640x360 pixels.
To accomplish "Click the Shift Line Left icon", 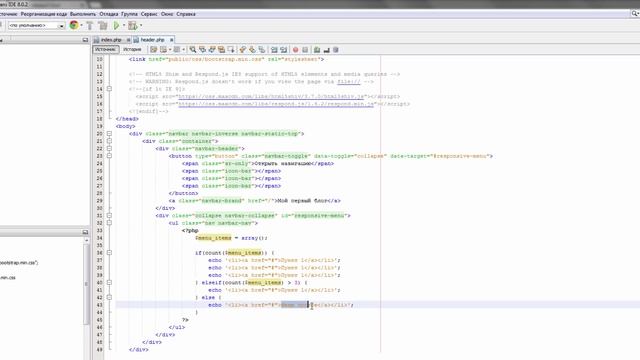I will click(x=274, y=50).
